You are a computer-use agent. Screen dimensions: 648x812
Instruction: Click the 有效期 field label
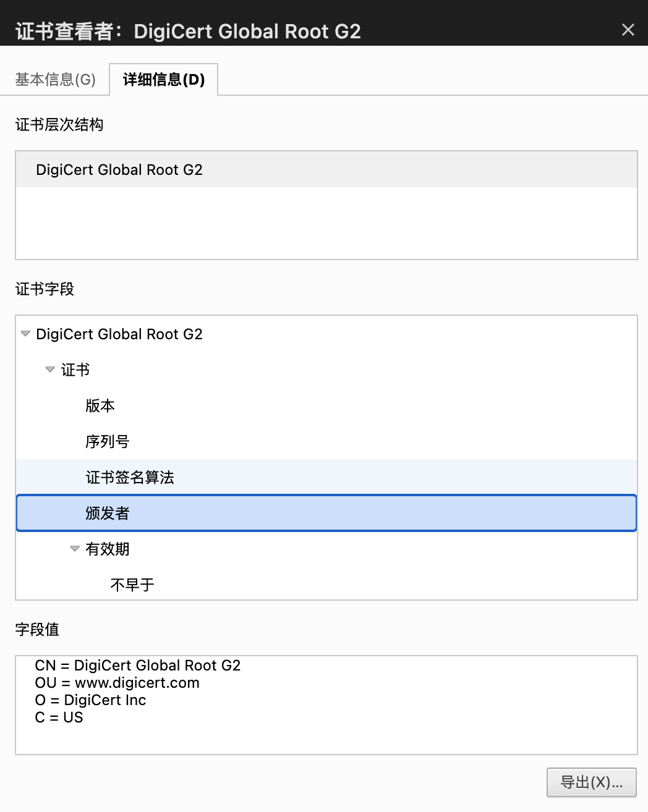click(x=108, y=549)
